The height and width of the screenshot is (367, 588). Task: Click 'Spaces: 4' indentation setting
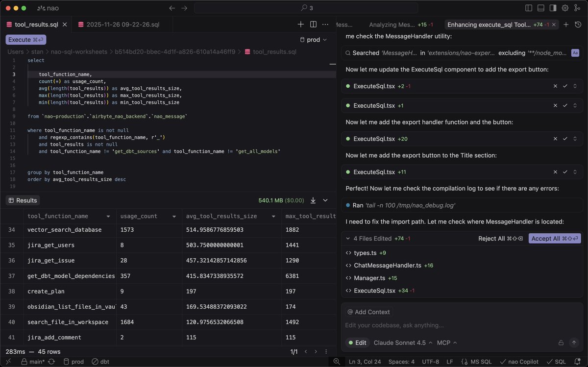401,362
